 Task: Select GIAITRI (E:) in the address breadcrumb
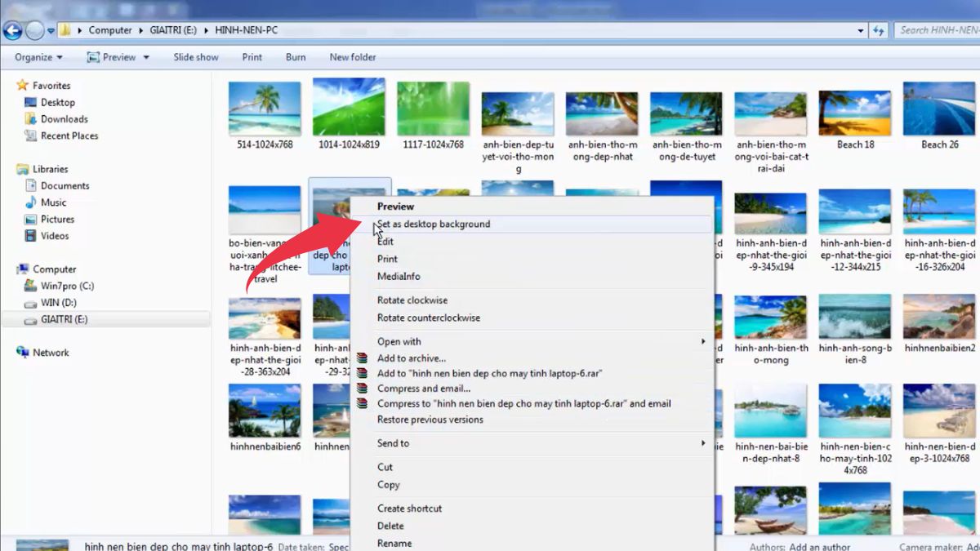point(173,30)
